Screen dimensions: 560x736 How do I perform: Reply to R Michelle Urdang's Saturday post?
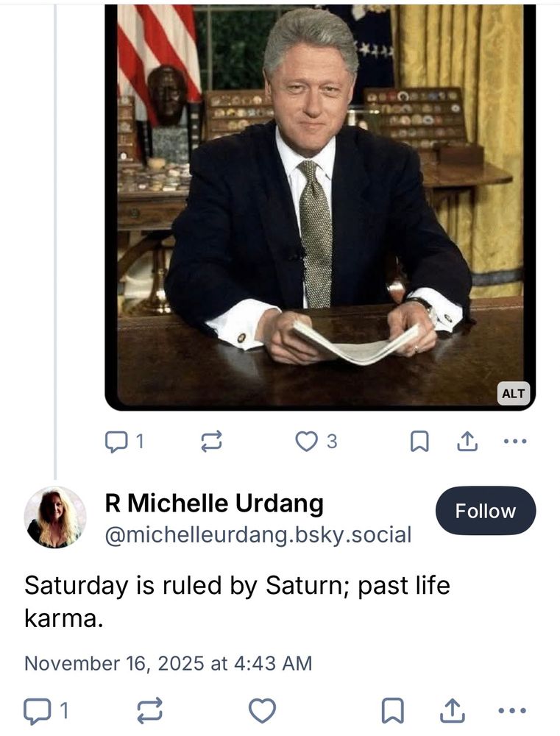(40, 712)
